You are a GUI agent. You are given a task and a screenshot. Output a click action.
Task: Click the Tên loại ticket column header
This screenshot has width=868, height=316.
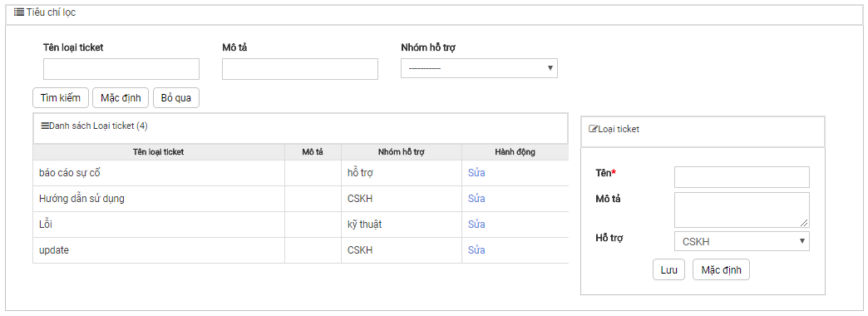coord(159,152)
